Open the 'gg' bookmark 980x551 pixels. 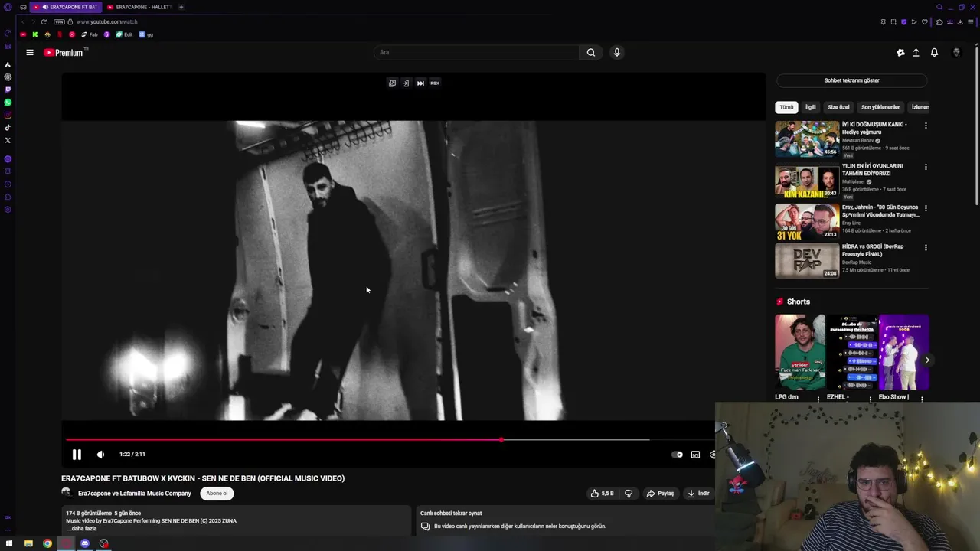point(146,34)
